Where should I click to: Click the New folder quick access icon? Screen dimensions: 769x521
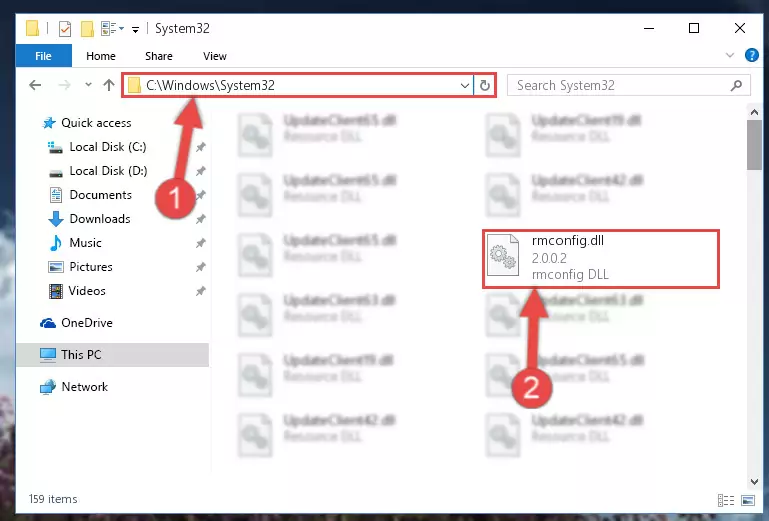pyautogui.click(x=87, y=28)
